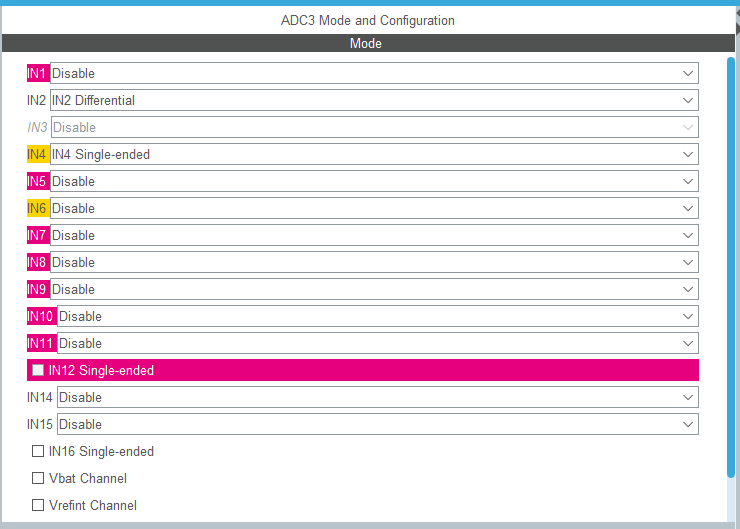740x529 pixels.
Task: Expand the IN5 Disable dropdown
Action: tap(374, 181)
